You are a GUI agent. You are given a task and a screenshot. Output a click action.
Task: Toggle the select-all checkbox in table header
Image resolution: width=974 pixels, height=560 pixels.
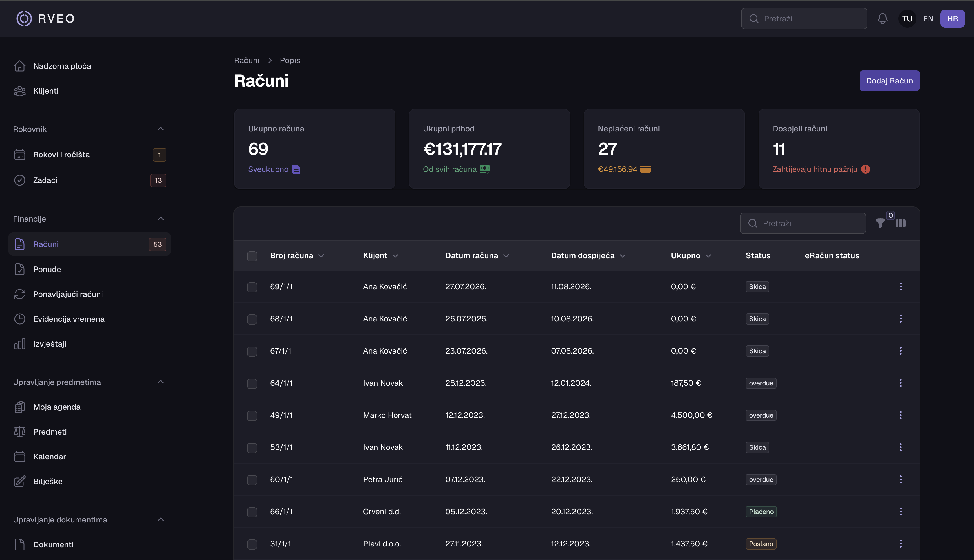click(x=252, y=256)
